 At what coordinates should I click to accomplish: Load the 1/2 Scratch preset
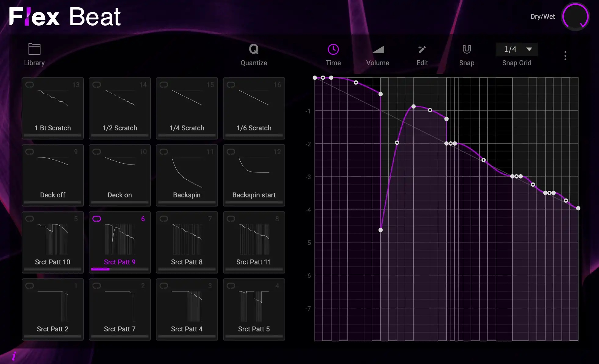point(120,108)
